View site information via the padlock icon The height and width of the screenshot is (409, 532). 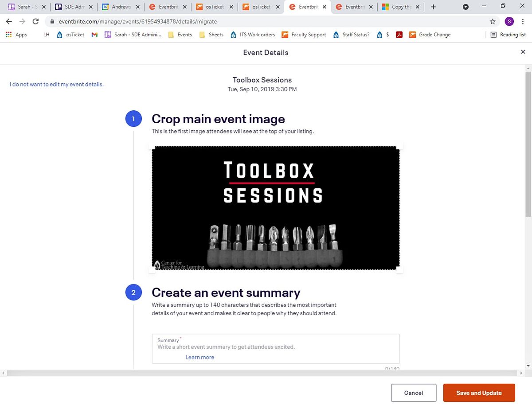52,21
